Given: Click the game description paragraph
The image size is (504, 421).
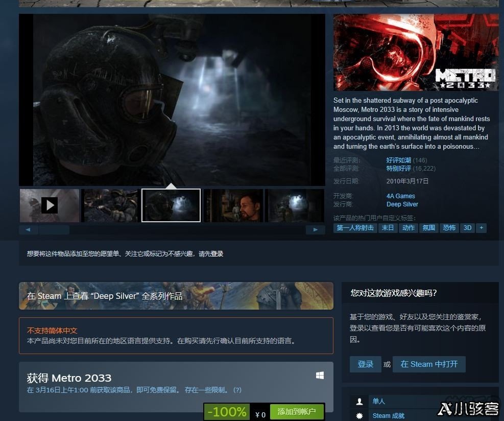Looking at the screenshot, I should 412,124.
